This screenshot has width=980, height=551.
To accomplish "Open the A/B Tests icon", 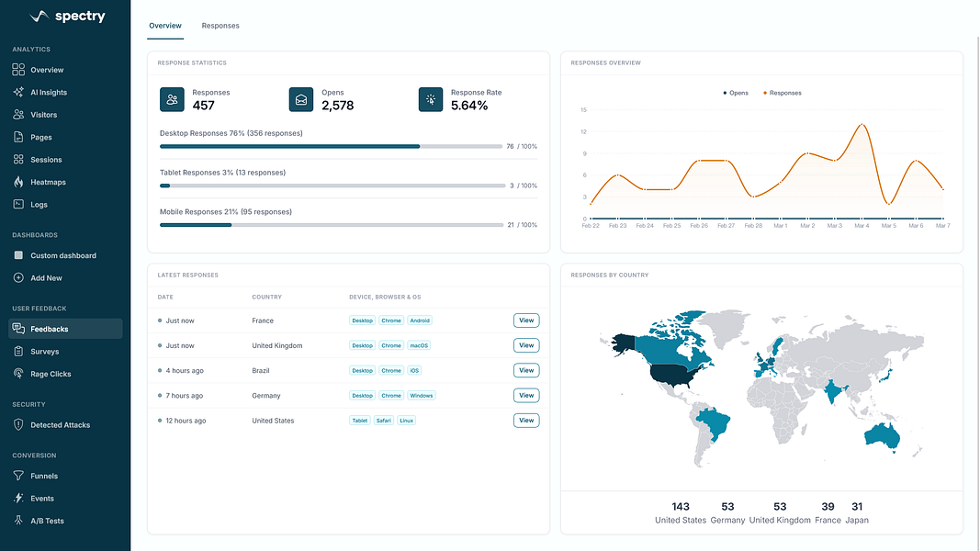I will [x=18, y=521].
